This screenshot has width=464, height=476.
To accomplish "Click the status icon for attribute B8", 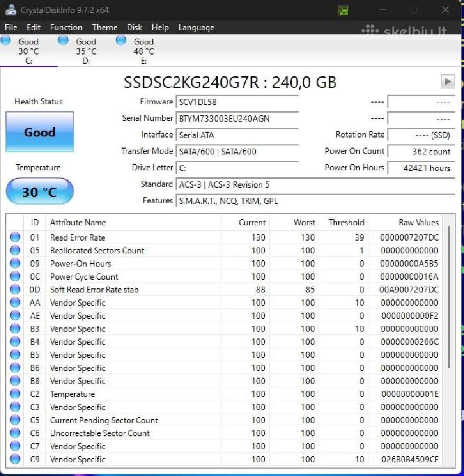I will (x=15, y=381).
